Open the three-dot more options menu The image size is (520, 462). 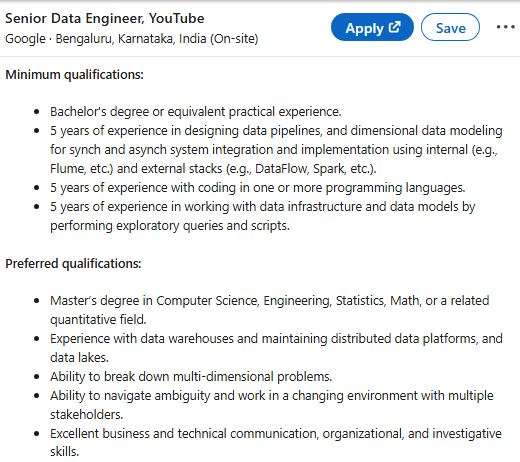(505, 27)
